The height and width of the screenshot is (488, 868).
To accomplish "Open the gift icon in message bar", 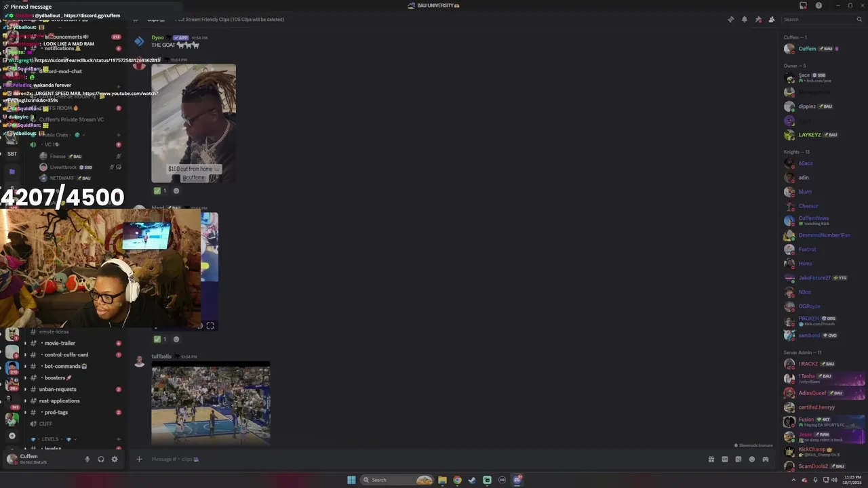I will click(x=711, y=459).
